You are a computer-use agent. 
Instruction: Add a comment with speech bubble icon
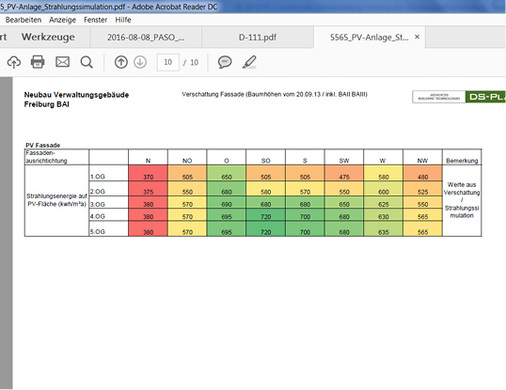[x=225, y=62]
